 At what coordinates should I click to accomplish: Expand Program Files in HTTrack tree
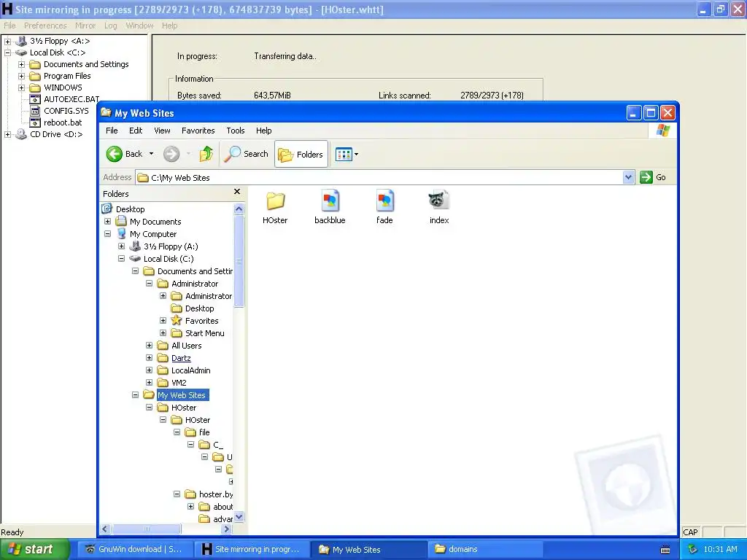click(x=21, y=76)
